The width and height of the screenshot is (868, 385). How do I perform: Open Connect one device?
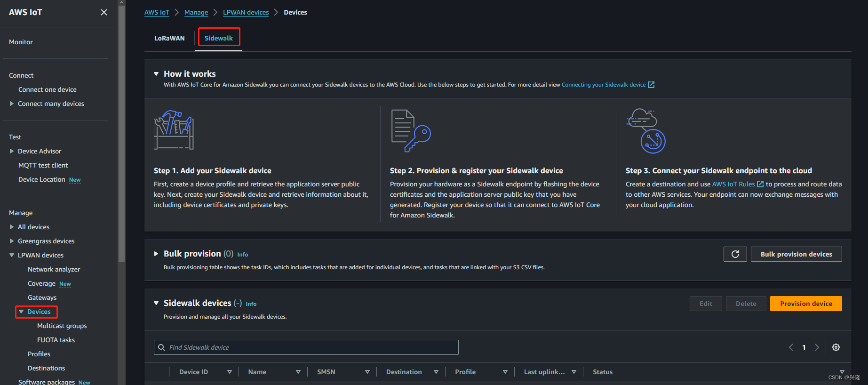(48, 89)
